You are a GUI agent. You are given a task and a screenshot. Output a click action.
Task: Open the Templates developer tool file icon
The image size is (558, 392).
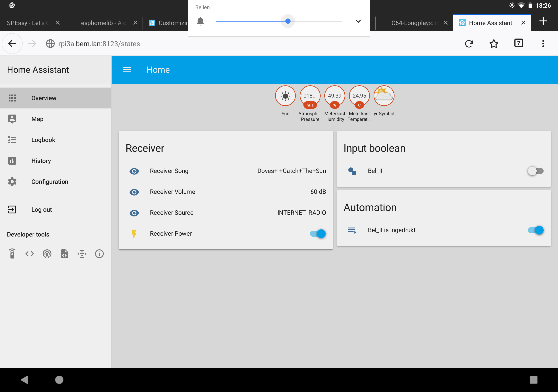[x=64, y=254]
